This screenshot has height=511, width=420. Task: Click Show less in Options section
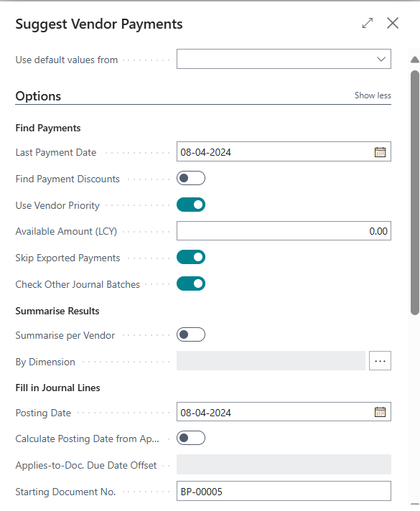pyautogui.click(x=373, y=95)
